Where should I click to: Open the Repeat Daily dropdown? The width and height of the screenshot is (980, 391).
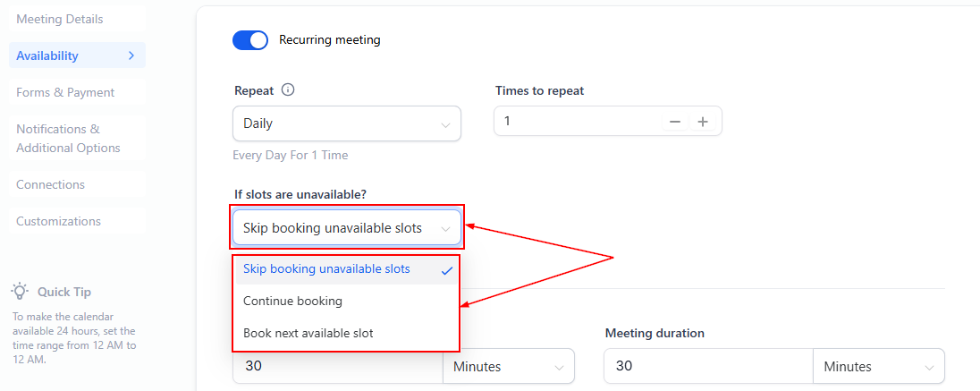(346, 123)
